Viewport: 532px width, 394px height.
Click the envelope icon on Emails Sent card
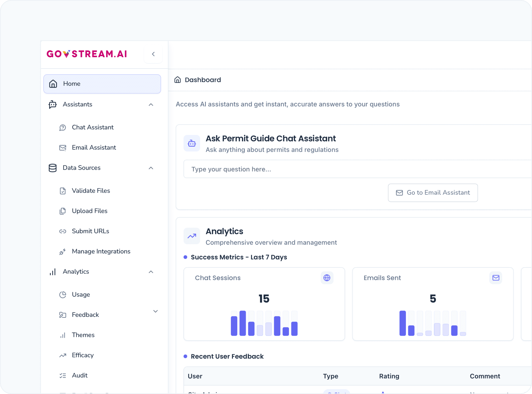(496, 278)
